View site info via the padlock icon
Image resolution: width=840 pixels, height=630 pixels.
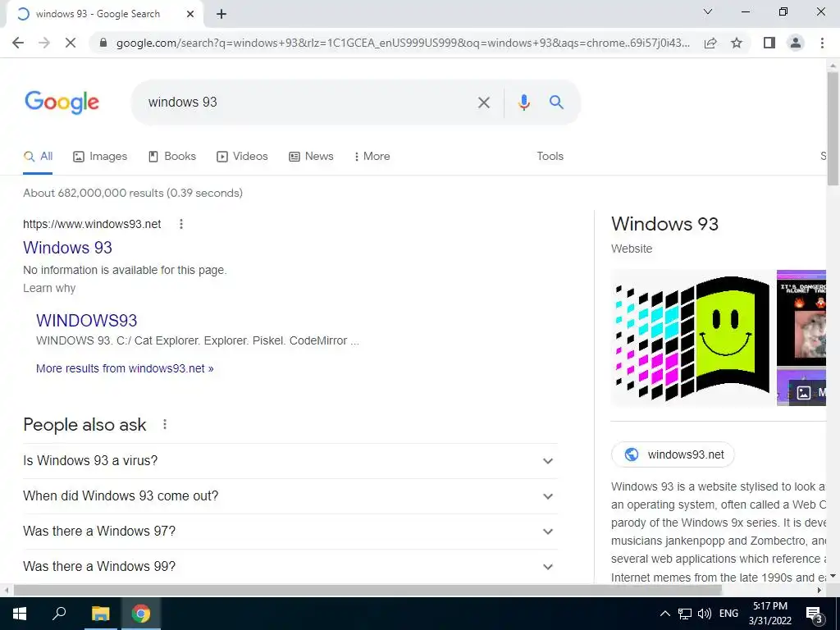tap(103, 43)
